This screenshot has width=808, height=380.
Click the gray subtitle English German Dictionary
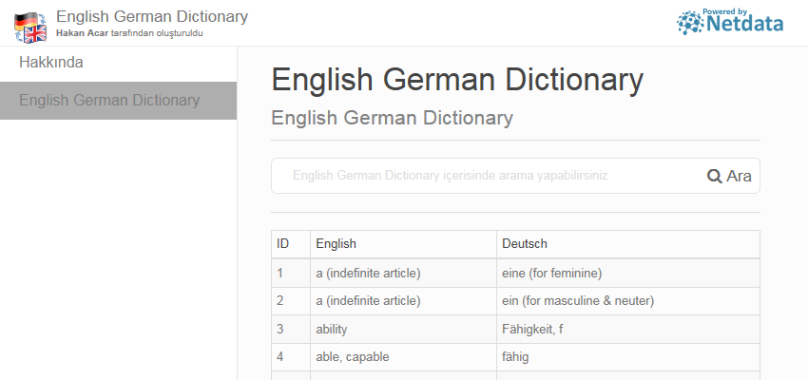[x=392, y=118]
